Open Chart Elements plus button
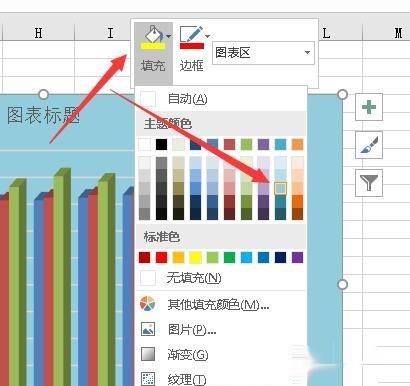410x386 pixels. click(369, 107)
